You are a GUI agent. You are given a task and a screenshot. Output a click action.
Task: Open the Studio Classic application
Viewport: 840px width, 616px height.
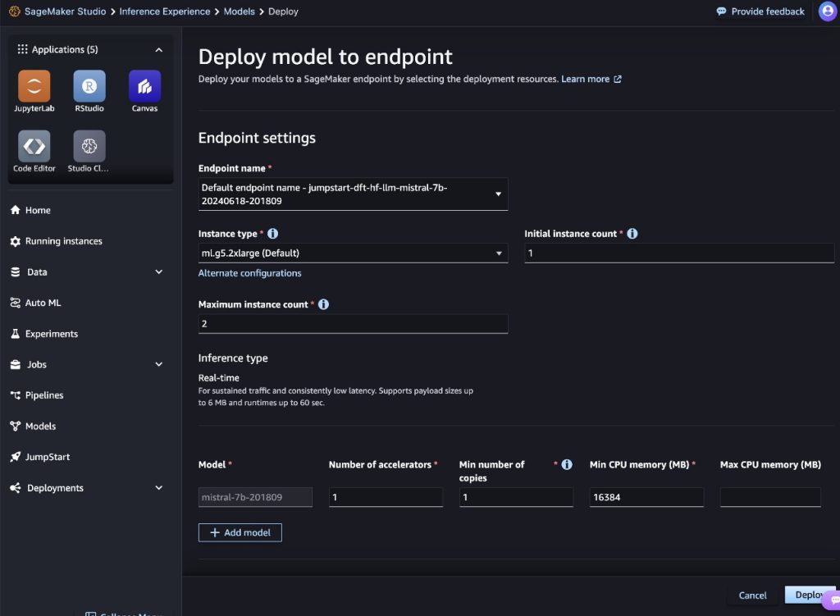point(89,146)
